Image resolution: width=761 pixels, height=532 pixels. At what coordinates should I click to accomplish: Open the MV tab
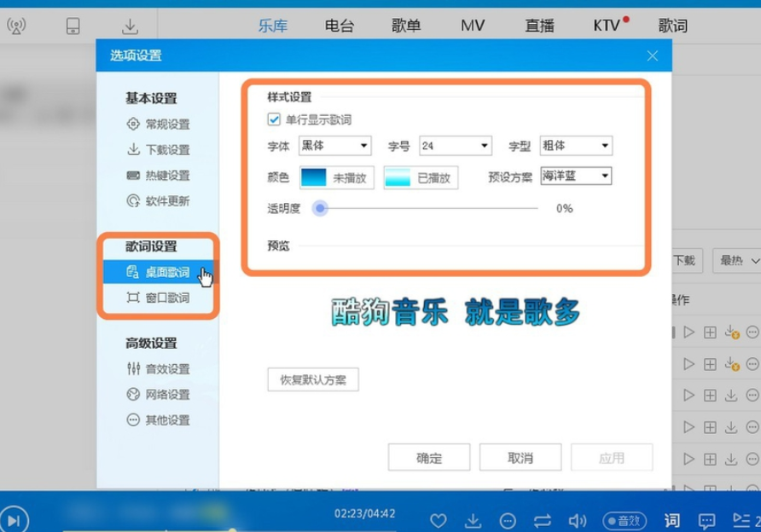click(473, 26)
